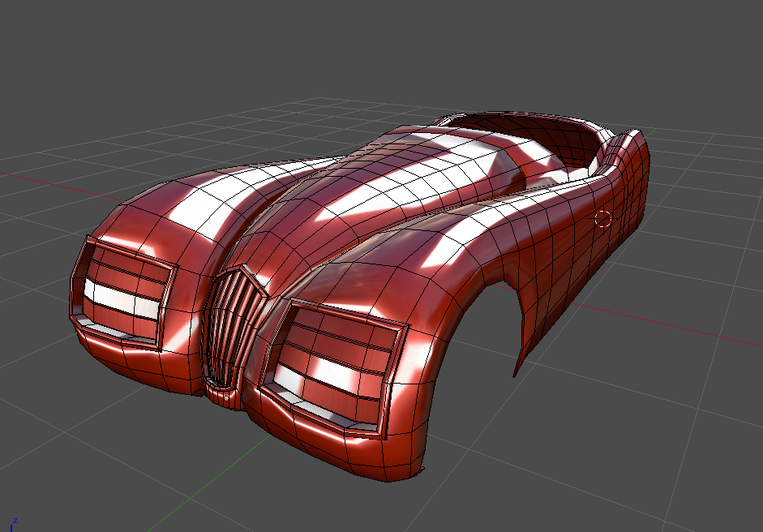This screenshot has width=763, height=532.
Task: Click the blue Z axis label
Action: tap(15, 521)
